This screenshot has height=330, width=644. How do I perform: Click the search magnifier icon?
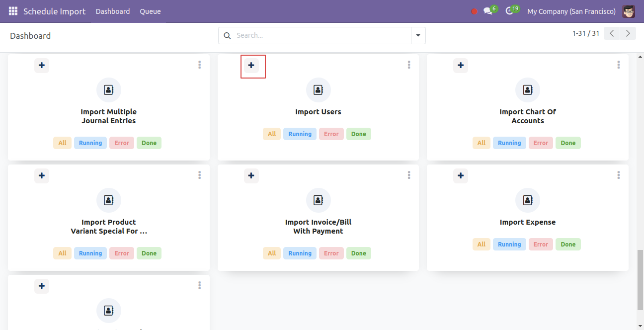coord(227,35)
